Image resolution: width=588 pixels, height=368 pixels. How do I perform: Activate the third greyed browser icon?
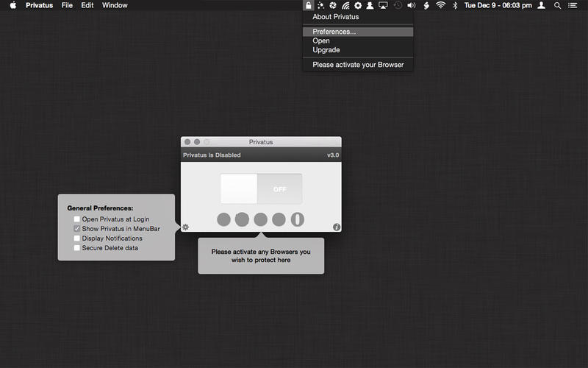[x=260, y=219]
